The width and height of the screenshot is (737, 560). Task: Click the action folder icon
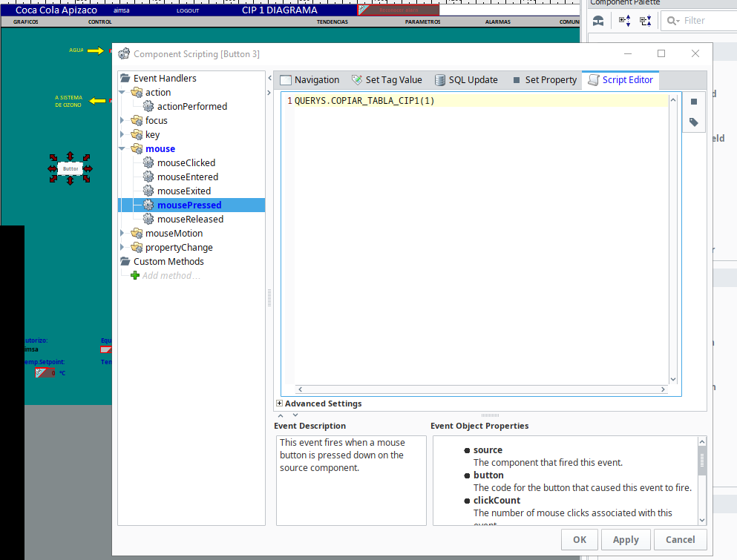click(137, 93)
